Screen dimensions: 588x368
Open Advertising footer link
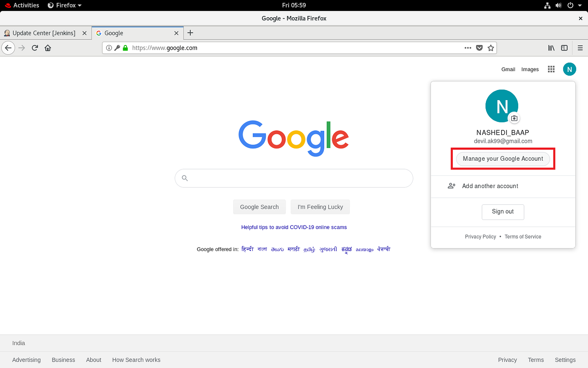pyautogui.click(x=26, y=360)
